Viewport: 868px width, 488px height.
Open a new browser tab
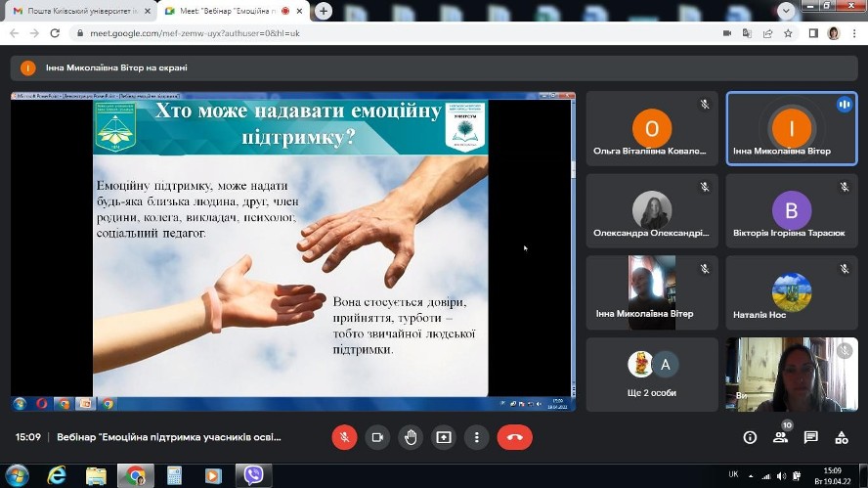[324, 11]
